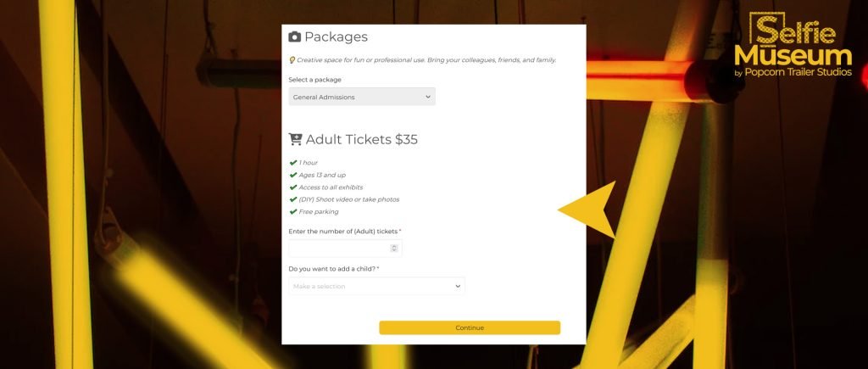868x369 pixels.
Task: Click the Packages heading text
Action: 336,37
